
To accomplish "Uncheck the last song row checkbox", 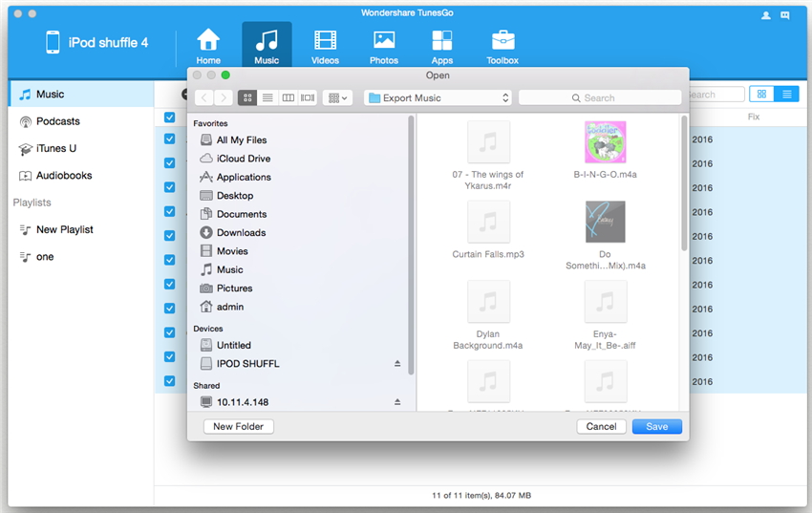I will 169,381.
